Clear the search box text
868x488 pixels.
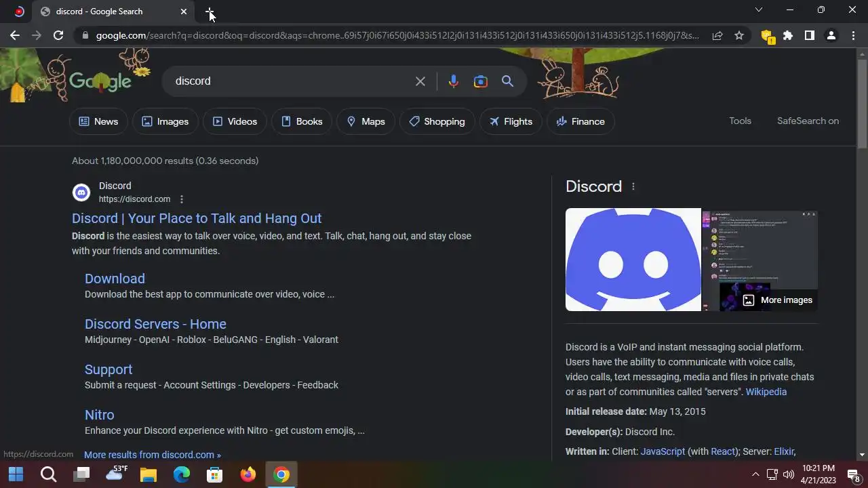[x=420, y=81]
